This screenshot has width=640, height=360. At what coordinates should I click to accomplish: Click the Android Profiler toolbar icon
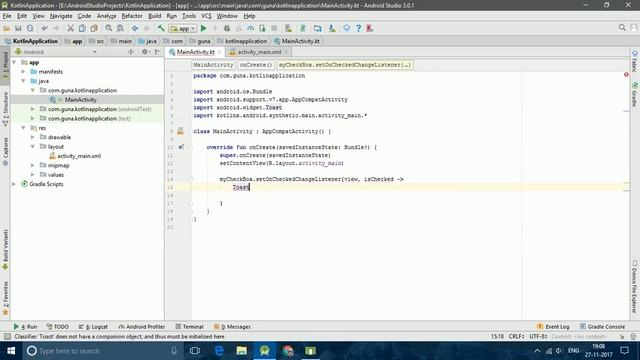pos(251,28)
